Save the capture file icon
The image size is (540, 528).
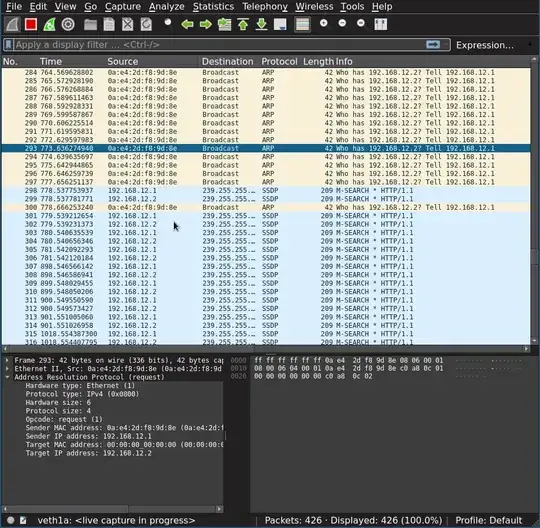click(x=109, y=24)
